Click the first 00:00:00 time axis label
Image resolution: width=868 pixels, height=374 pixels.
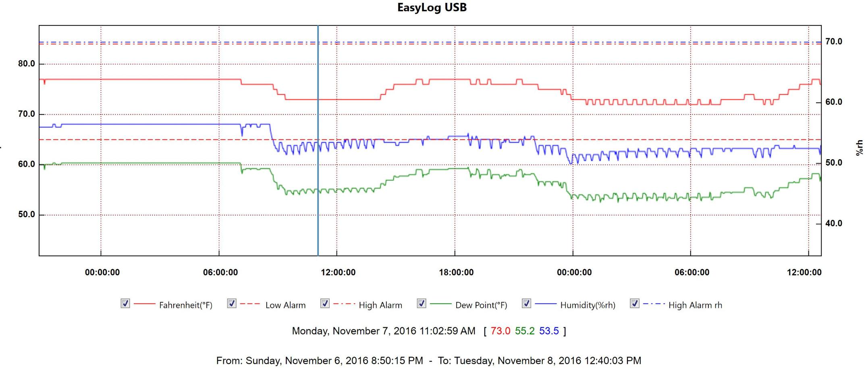(x=102, y=272)
